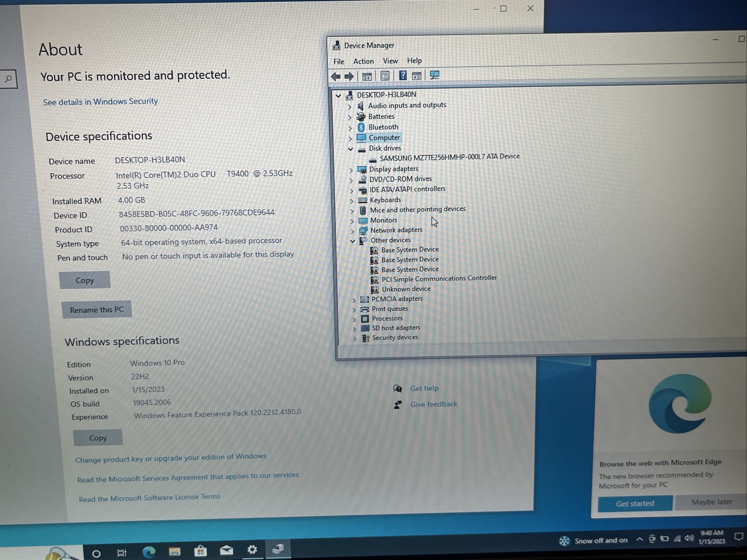The height and width of the screenshot is (560, 747).
Task: Click the Edge logo in the promo panel
Action: click(679, 404)
